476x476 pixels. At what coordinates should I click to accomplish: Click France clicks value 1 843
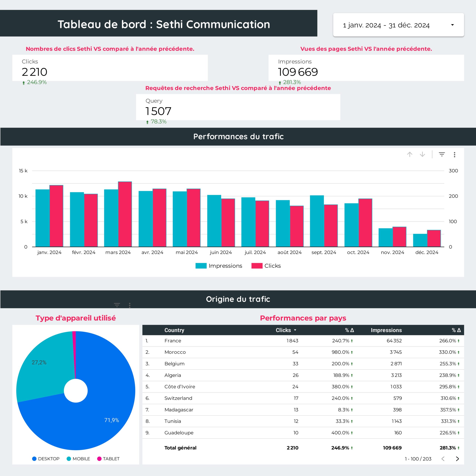(292, 341)
